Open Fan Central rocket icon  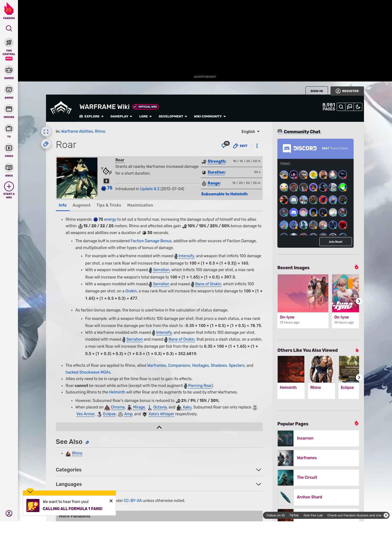[9, 43]
